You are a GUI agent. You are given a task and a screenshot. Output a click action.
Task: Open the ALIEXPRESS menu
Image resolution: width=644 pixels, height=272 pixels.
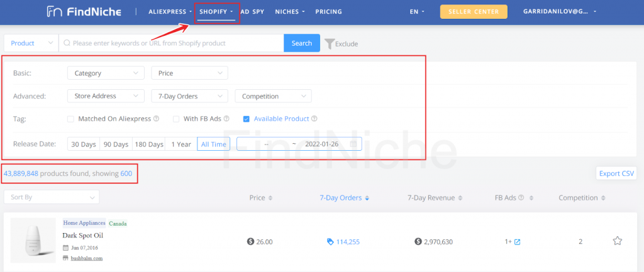click(x=170, y=11)
